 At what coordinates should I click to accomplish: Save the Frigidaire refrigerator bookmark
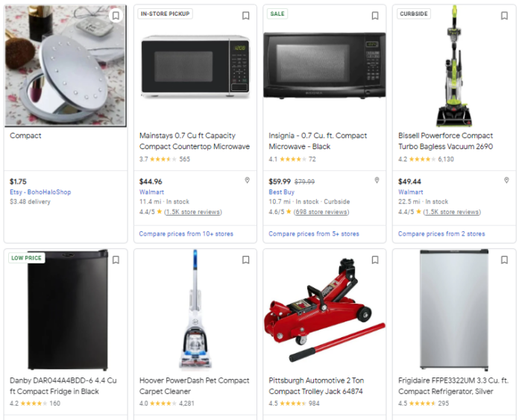pyautogui.click(x=504, y=260)
